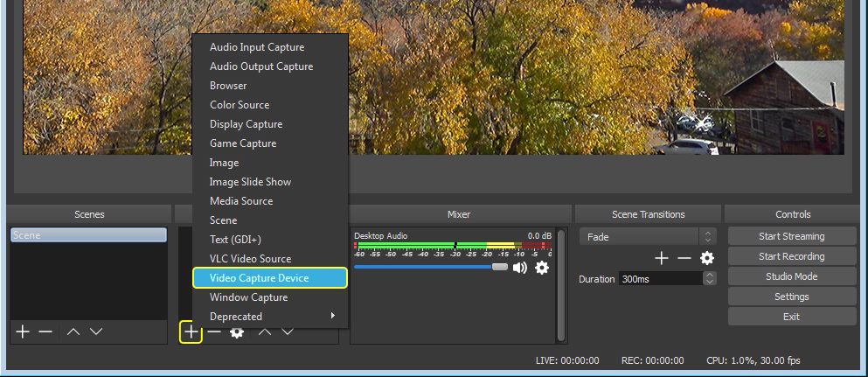Click the add source plus icon
Image resolution: width=868 pixels, height=377 pixels.
point(191,332)
